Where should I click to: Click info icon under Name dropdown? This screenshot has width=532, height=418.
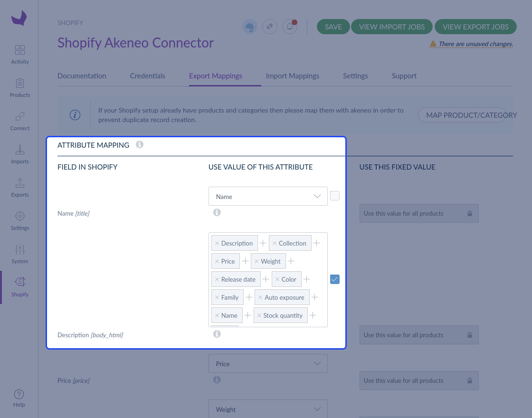(x=217, y=212)
